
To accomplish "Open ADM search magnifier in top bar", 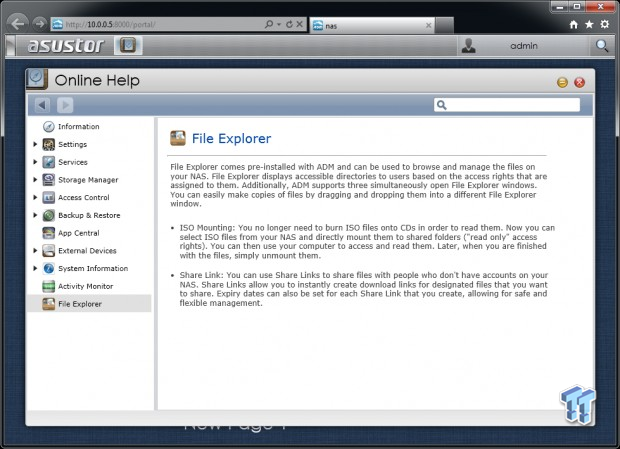I will [x=602, y=46].
